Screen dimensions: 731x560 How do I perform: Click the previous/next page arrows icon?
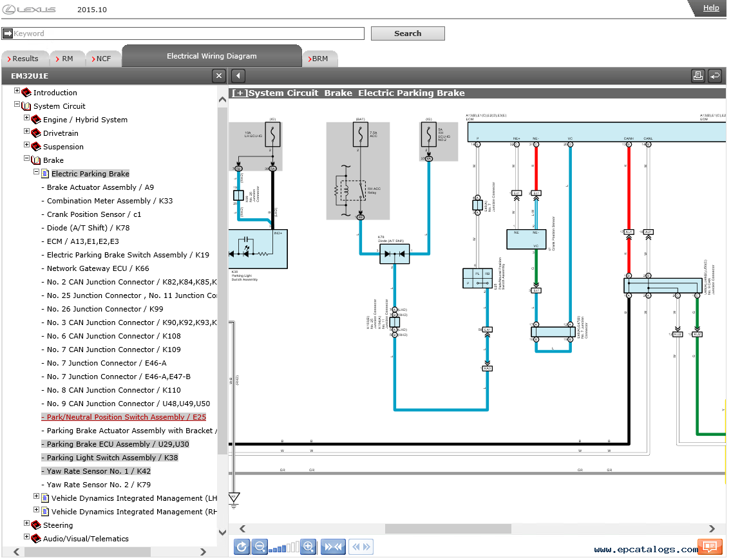361,546
